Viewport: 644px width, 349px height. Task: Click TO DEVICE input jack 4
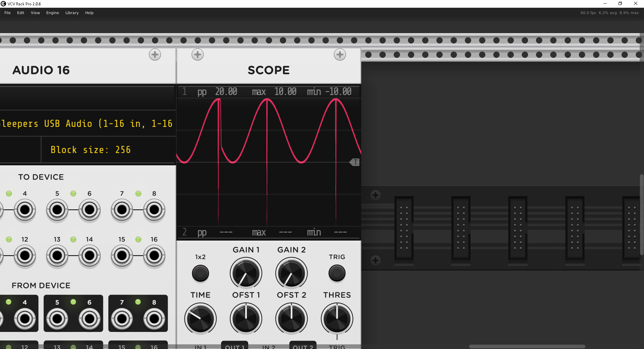pyautogui.click(x=25, y=210)
